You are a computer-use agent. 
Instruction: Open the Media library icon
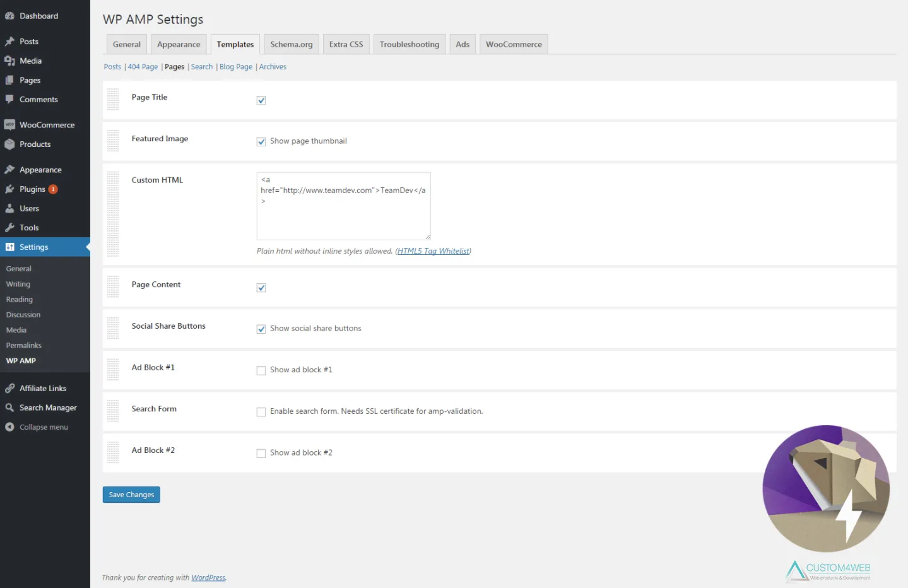(x=11, y=61)
